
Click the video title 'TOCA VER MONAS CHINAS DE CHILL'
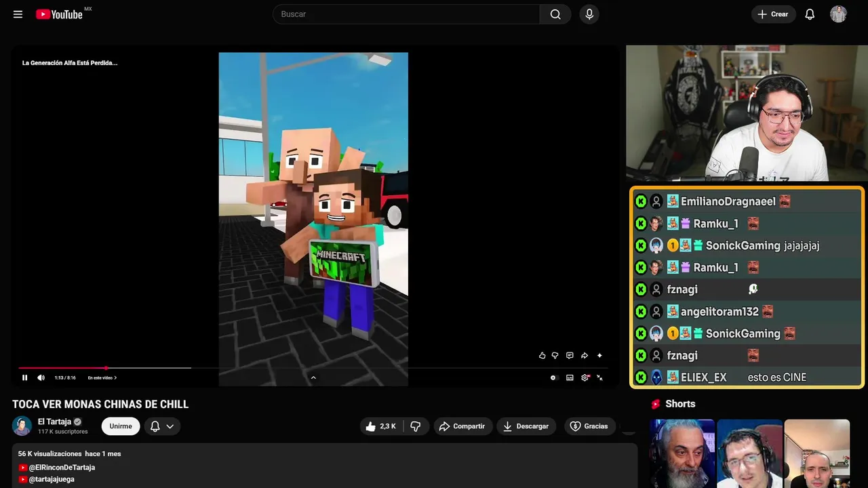(100, 404)
